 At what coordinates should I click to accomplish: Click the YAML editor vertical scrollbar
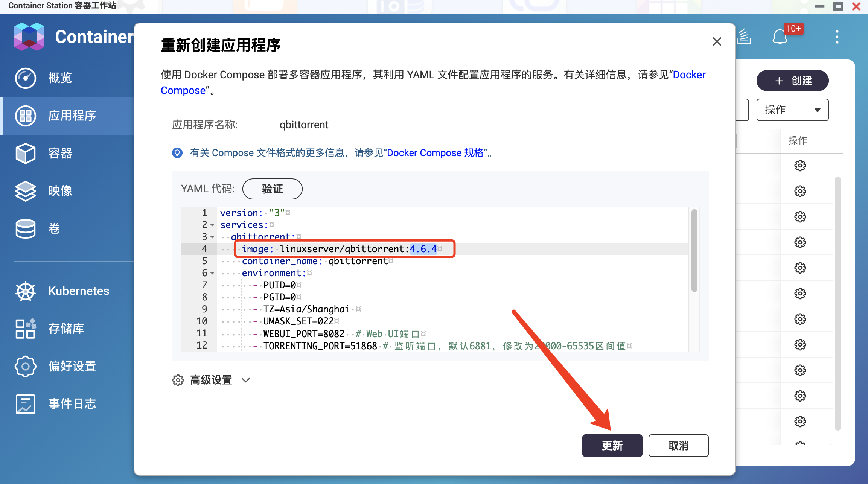(694, 251)
